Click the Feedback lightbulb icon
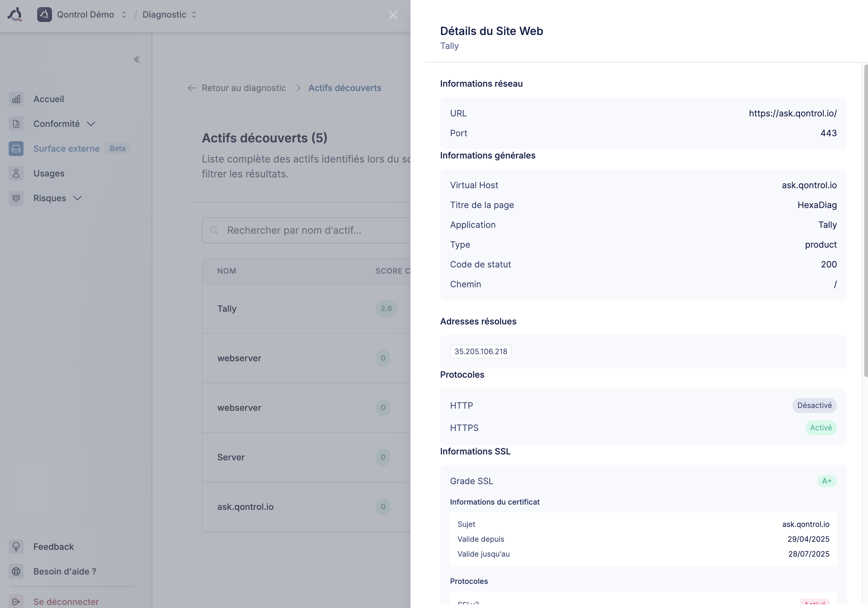Image resolution: width=868 pixels, height=608 pixels. click(16, 547)
